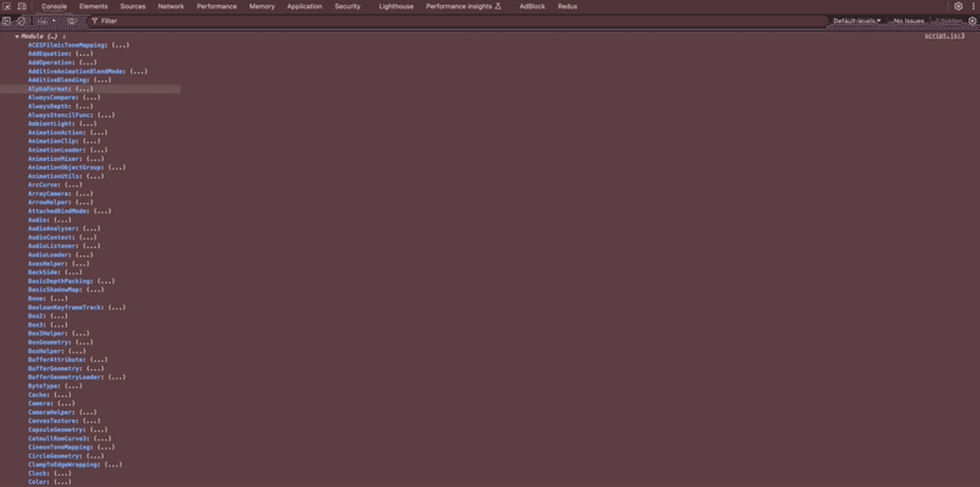Select the AnimationObjectGroup property

(76, 167)
